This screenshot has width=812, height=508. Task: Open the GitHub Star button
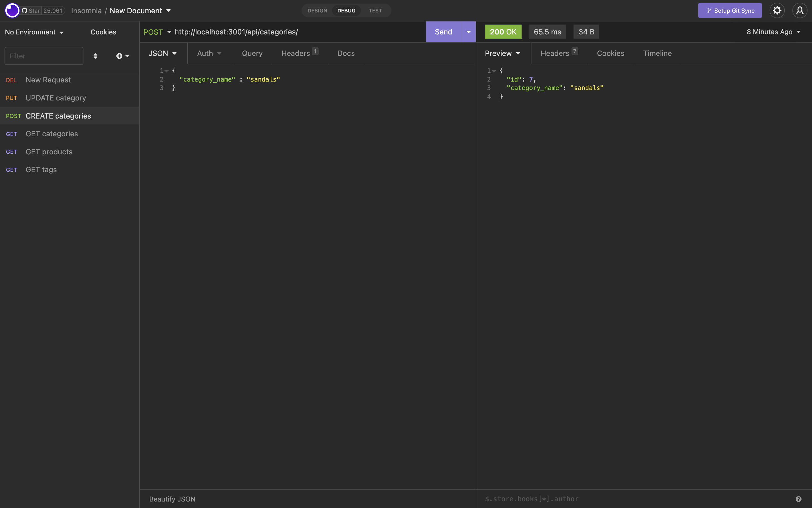(31, 10)
